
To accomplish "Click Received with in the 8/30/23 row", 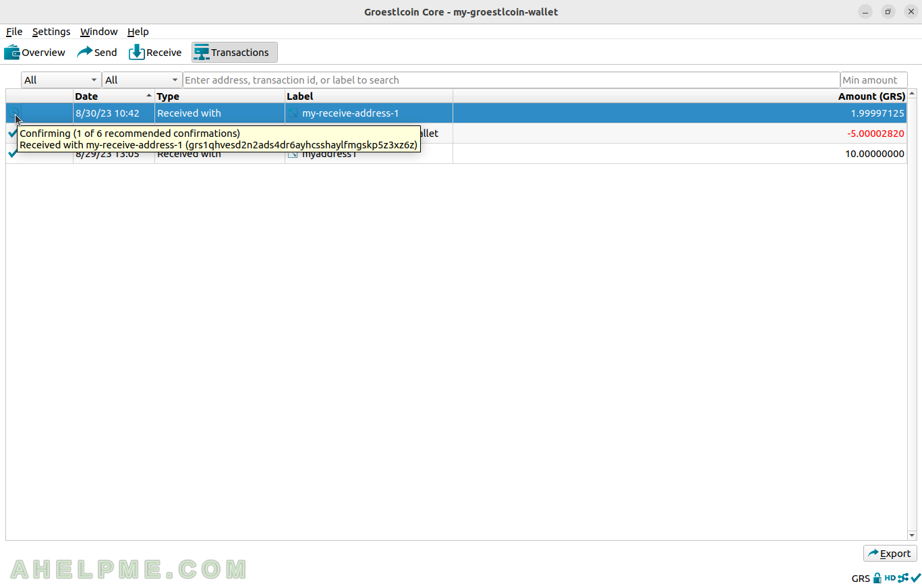I will (220, 113).
